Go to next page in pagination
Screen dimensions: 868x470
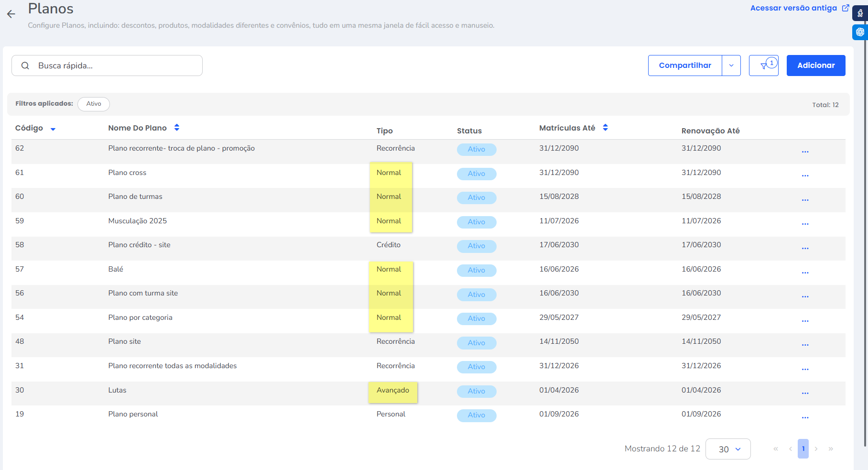tap(816, 449)
